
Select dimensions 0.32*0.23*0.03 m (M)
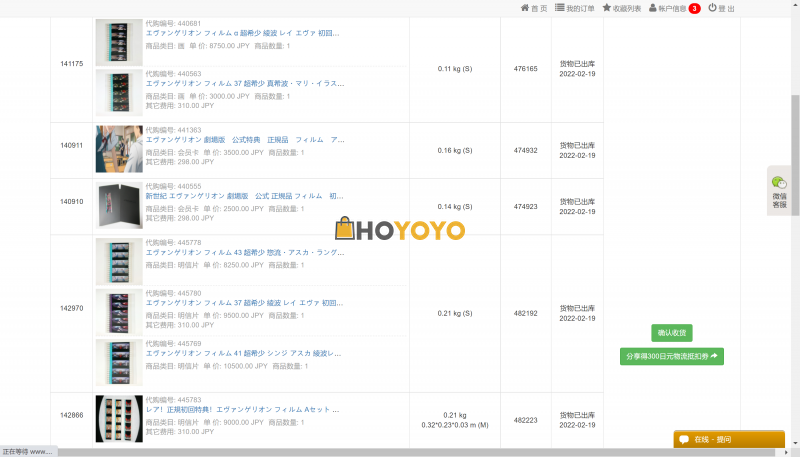(x=455, y=425)
